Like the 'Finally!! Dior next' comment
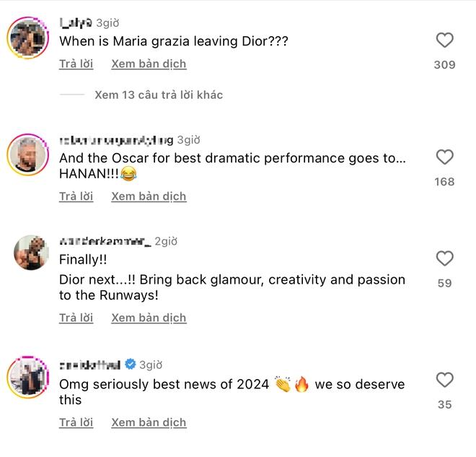This screenshot has height=457, width=476. coord(445,258)
